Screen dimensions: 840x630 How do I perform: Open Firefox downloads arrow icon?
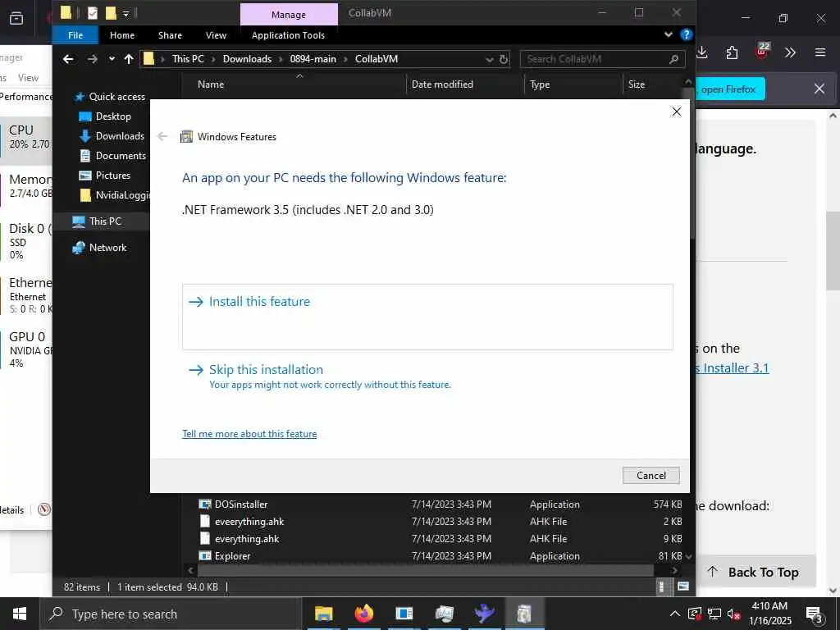[x=702, y=52]
